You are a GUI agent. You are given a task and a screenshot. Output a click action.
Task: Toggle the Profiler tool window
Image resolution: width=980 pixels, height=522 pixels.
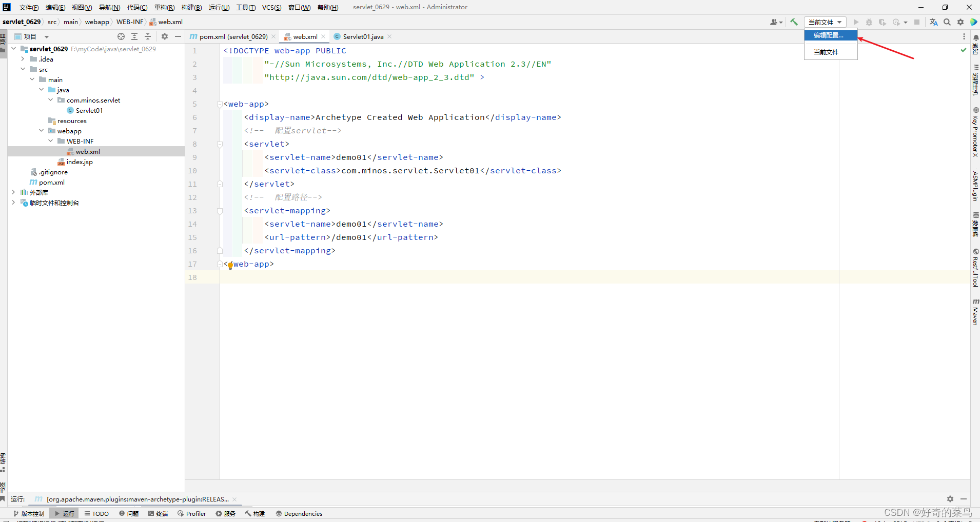[x=191, y=513]
